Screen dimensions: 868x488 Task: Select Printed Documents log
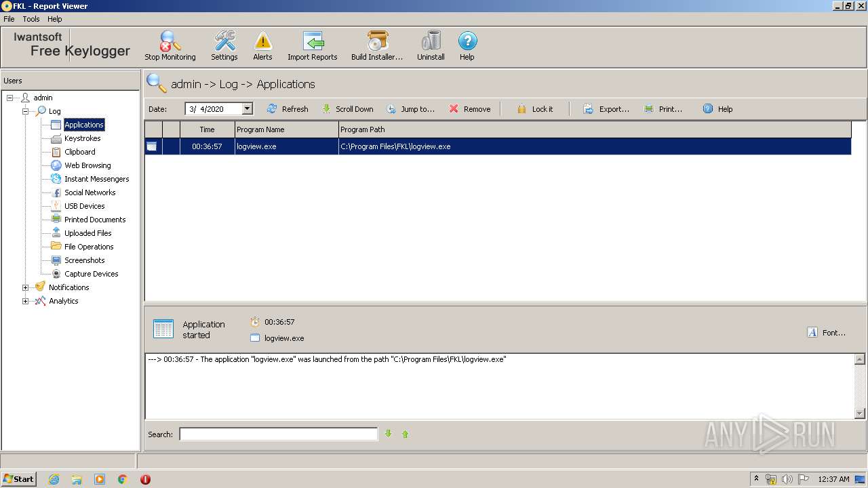[95, 220]
